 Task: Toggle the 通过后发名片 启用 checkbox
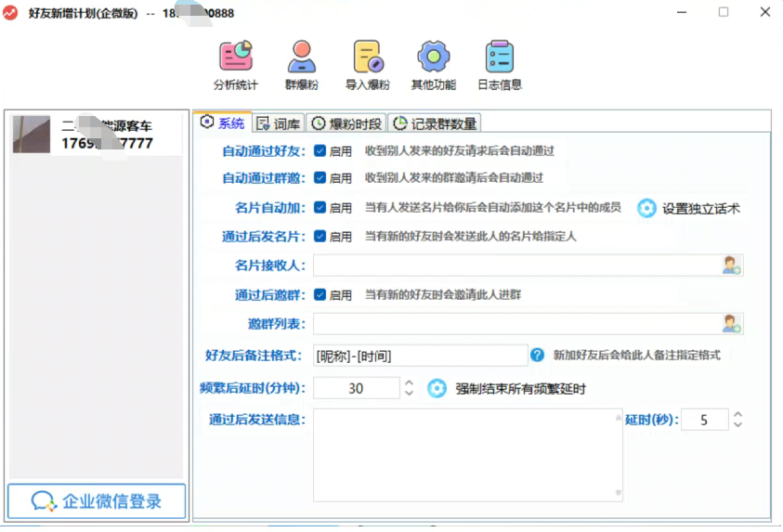pyautogui.click(x=320, y=236)
